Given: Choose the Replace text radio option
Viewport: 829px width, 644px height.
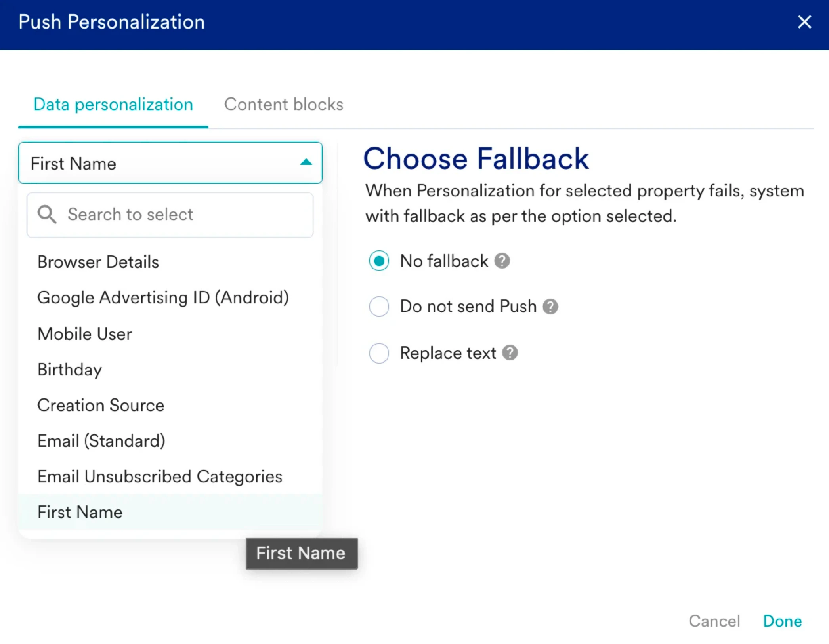Looking at the screenshot, I should [x=379, y=352].
